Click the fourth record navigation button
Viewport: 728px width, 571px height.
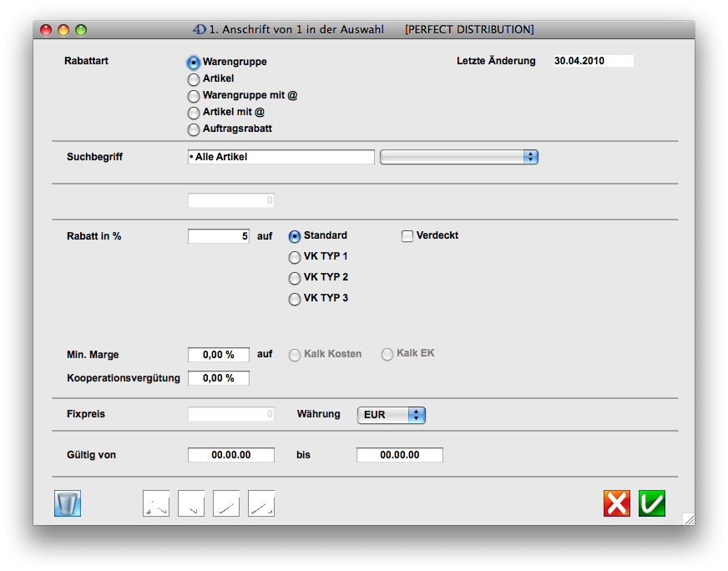[261, 503]
